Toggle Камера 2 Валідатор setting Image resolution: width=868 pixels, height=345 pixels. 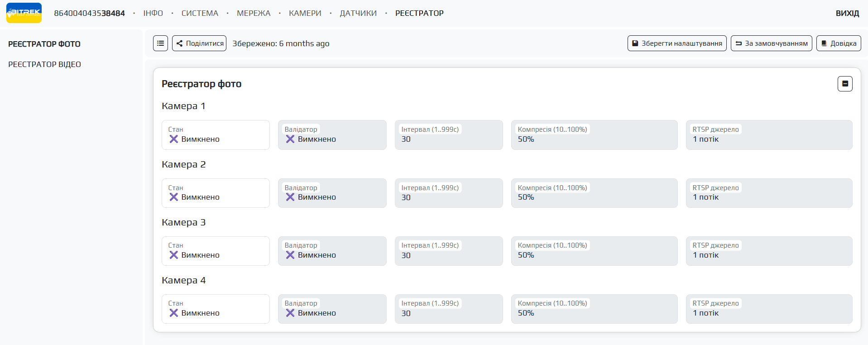[x=332, y=193]
